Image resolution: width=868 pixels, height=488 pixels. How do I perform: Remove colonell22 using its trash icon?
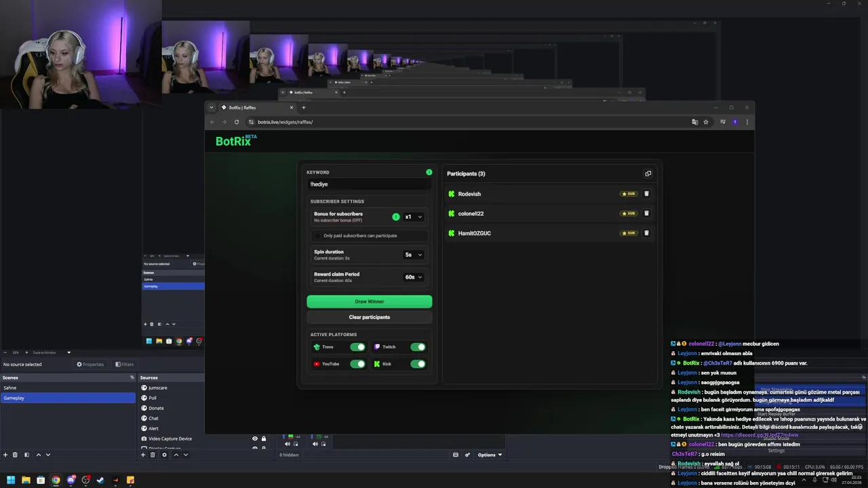646,213
